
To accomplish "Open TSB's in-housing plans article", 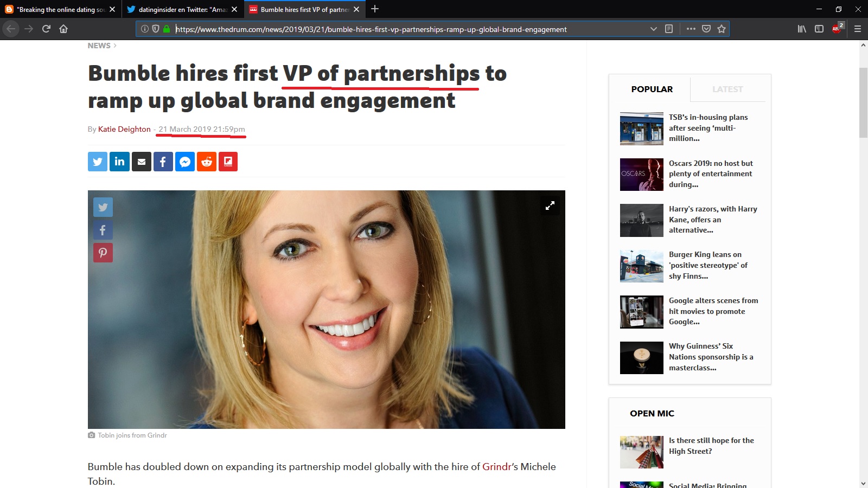I will pos(708,128).
